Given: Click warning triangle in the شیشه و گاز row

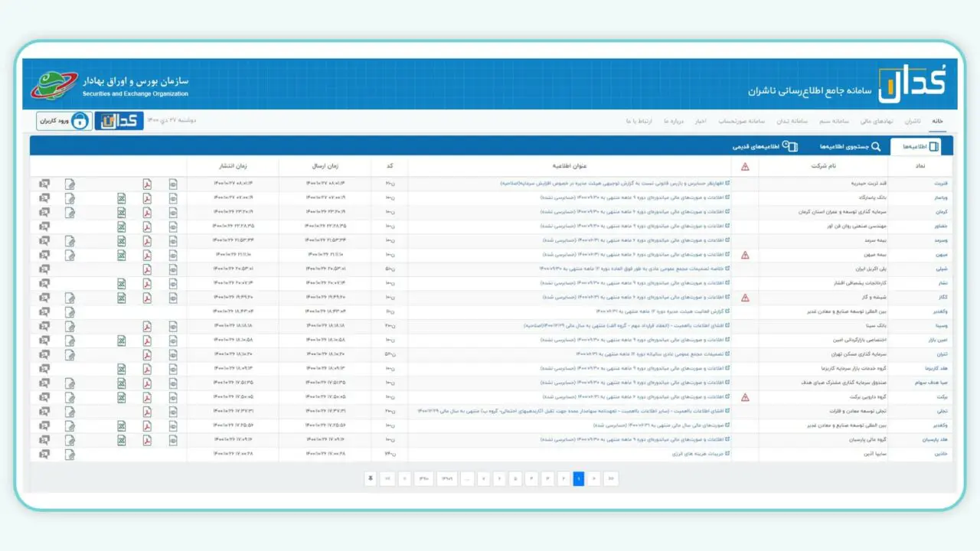Looking at the screenshot, I should [745, 298].
